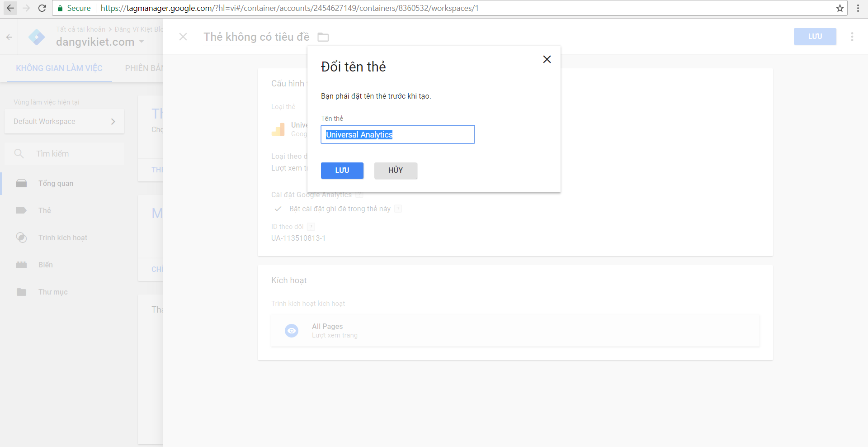Expand Default Workspace chevron
868x447 pixels.
pyautogui.click(x=113, y=121)
